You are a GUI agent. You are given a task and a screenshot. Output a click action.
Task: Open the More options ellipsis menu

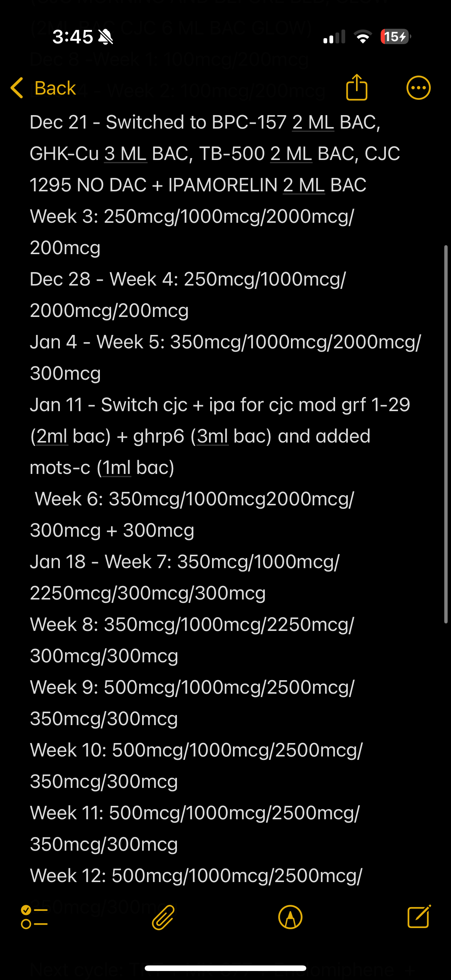point(418,88)
